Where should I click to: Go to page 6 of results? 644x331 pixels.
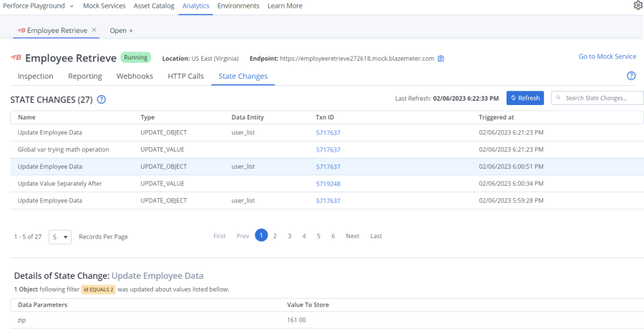click(x=333, y=236)
